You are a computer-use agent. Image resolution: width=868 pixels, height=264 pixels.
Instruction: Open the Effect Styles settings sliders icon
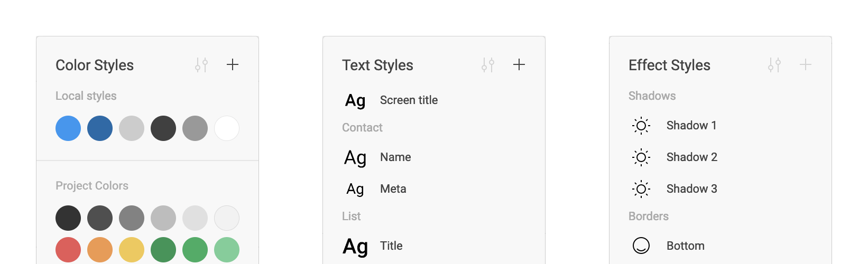774,65
